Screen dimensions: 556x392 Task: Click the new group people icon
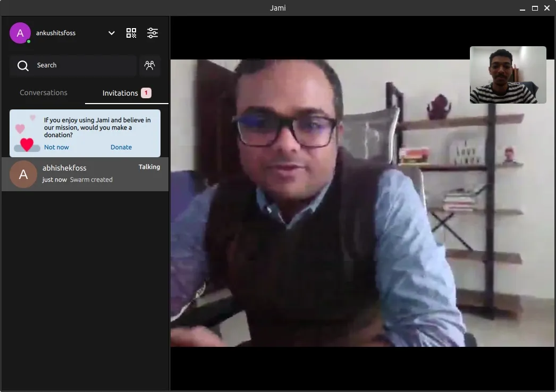tap(150, 65)
